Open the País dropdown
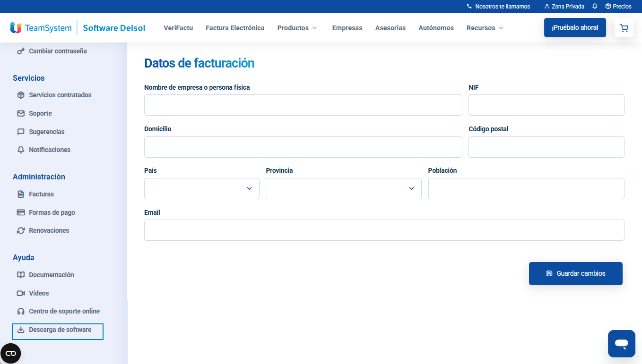 click(x=202, y=188)
